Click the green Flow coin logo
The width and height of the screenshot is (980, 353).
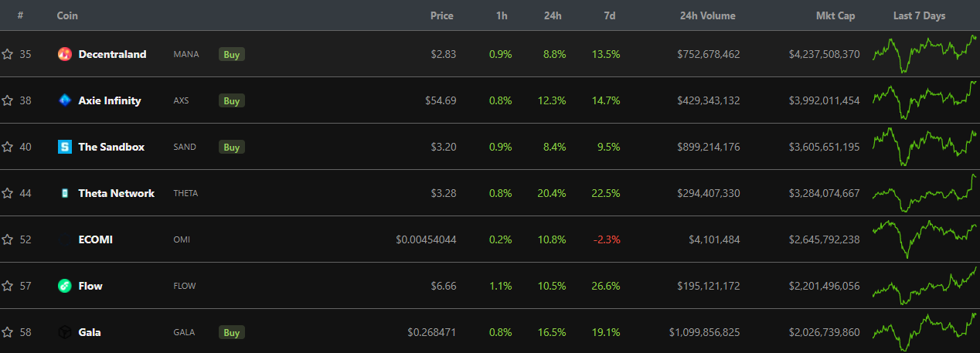tap(65, 286)
